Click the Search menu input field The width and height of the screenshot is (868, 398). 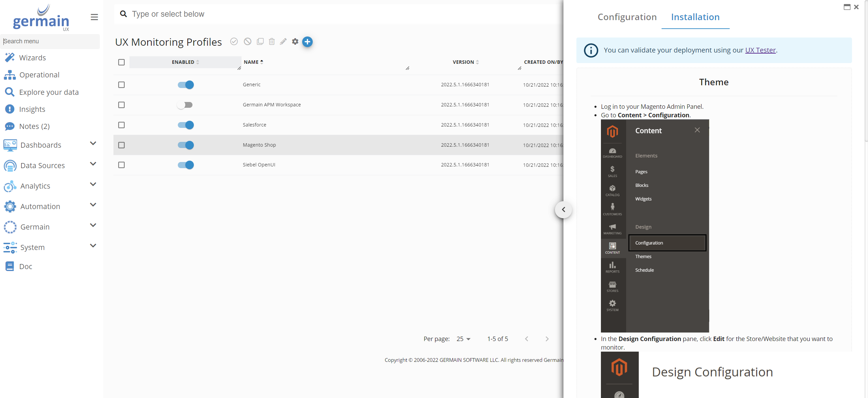coord(50,41)
